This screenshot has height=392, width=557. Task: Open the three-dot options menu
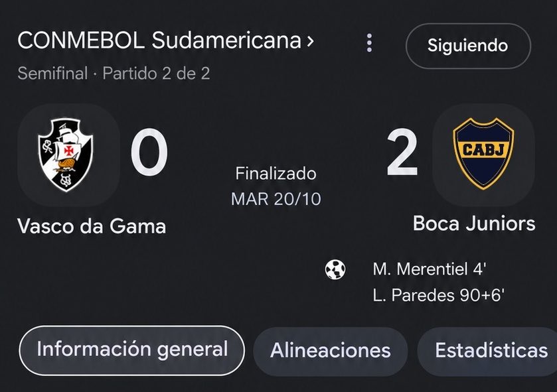point(369,43)
